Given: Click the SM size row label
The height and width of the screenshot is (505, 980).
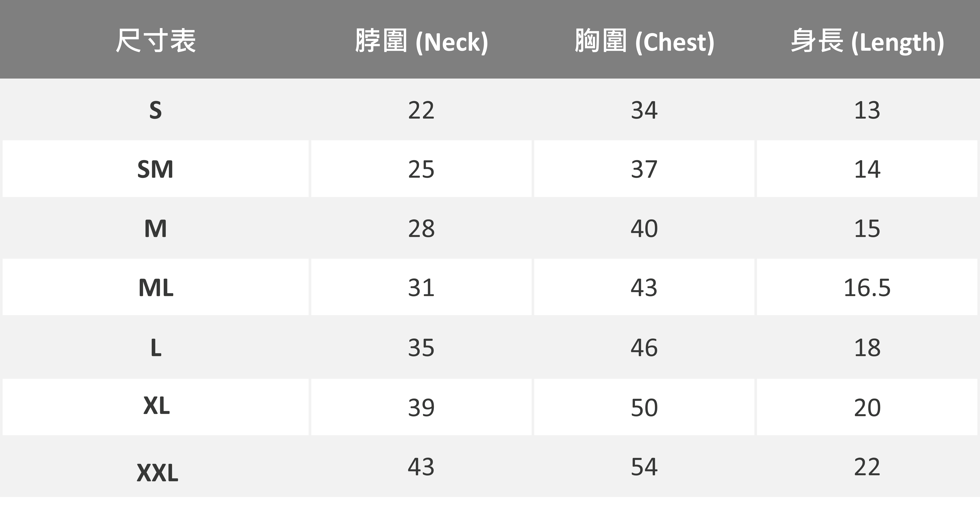Looking at the screenshot, I should (156, 169).
